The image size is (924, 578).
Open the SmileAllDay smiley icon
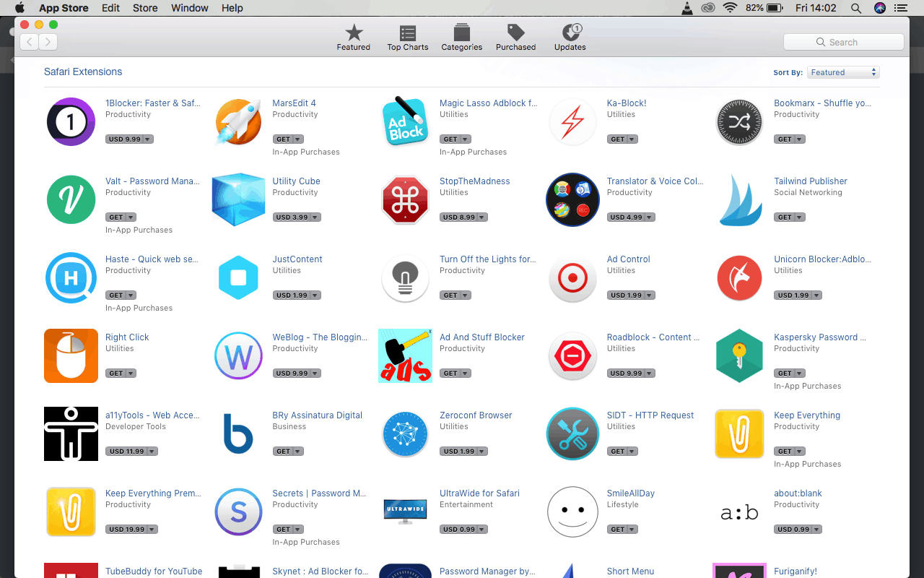coord(572,512)
